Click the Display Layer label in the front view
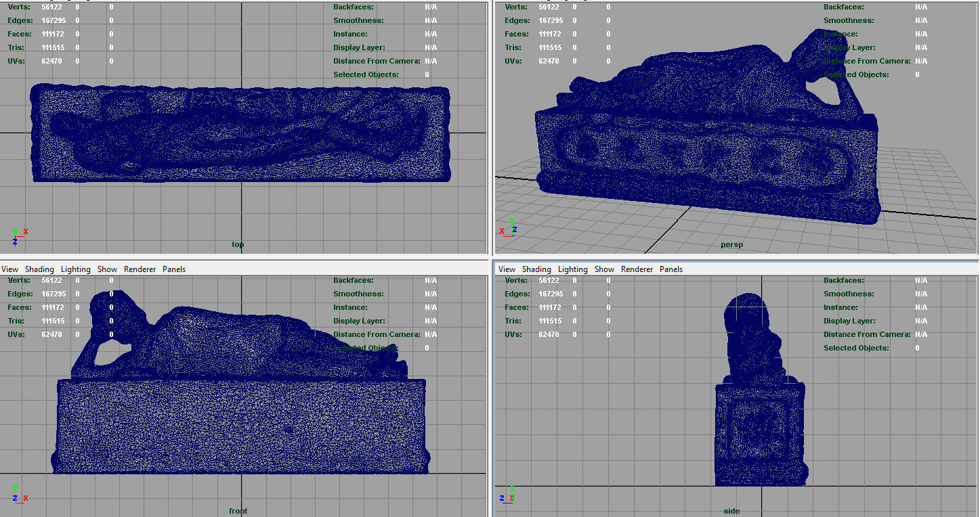Screen dimensions: 980x517 (359, 321)
